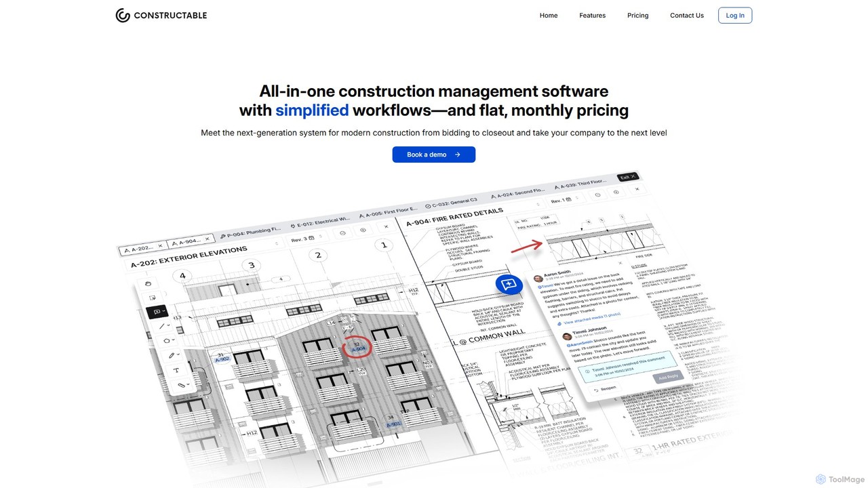Image resolution: width=868 pixels, height=488 pixels.
Task: Open the Features page
Action: [593, 16]
